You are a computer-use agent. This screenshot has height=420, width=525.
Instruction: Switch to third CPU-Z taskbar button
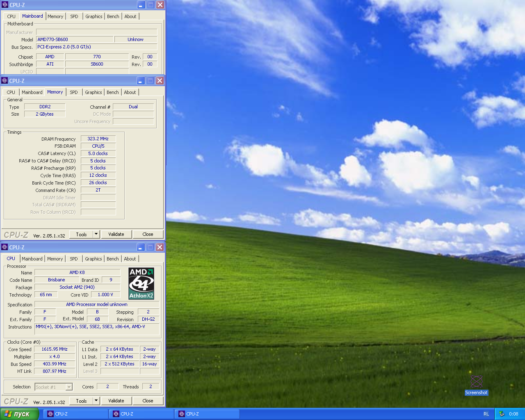[208, 414]
